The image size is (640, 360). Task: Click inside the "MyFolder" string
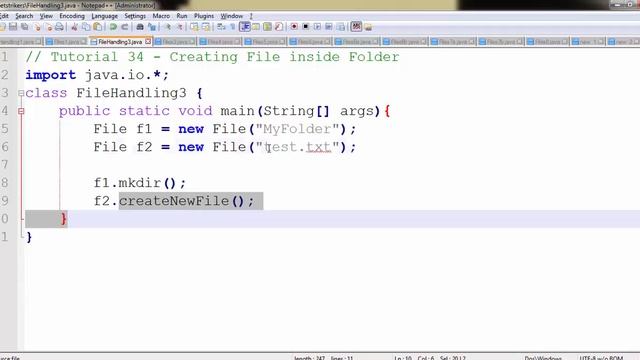click(297, 129)
